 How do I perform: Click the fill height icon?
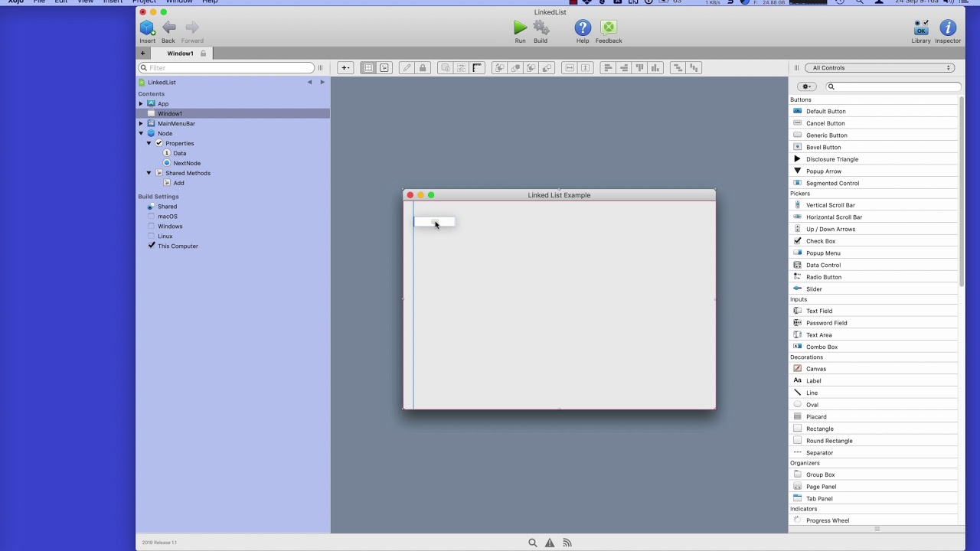pyautogui.click(x=585, y=68)
